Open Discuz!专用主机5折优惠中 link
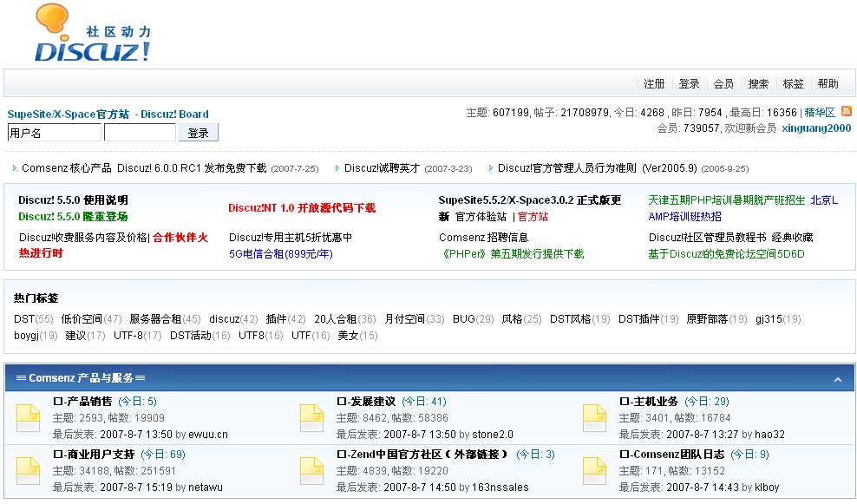857x504 pixels. [291, 237]
